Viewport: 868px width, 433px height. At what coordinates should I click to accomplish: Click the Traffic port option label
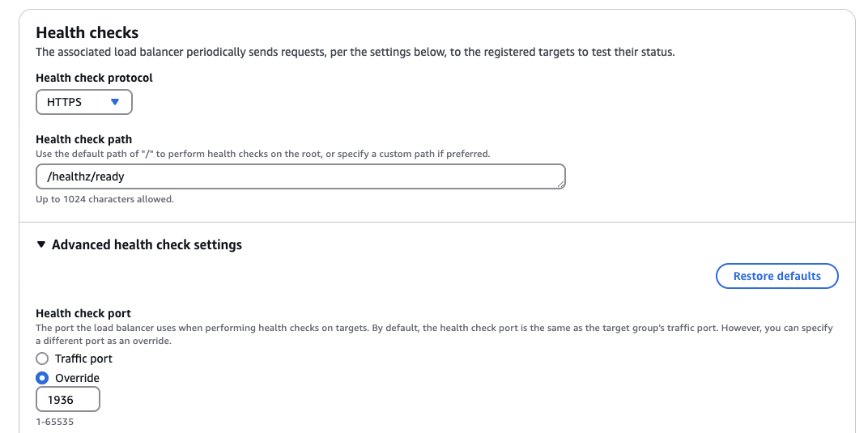pos(83,359)
